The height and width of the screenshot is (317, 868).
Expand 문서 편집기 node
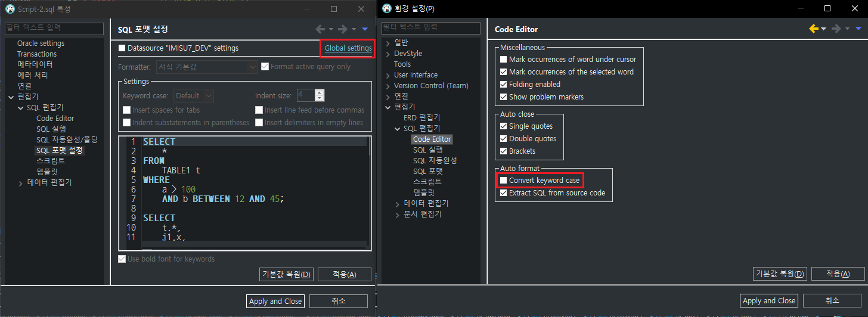click(397, 215)
